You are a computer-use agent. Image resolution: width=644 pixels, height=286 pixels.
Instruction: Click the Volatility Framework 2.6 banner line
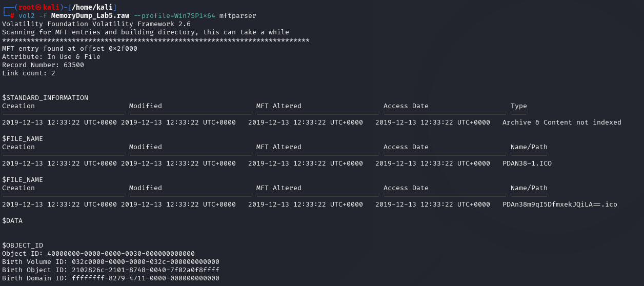(x=96, y=24)
